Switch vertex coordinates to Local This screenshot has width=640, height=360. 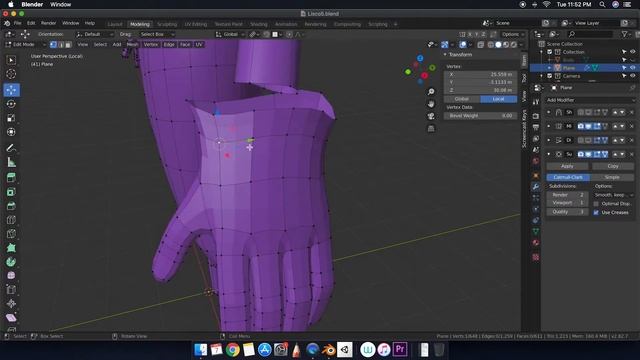(x=499, y=99)
